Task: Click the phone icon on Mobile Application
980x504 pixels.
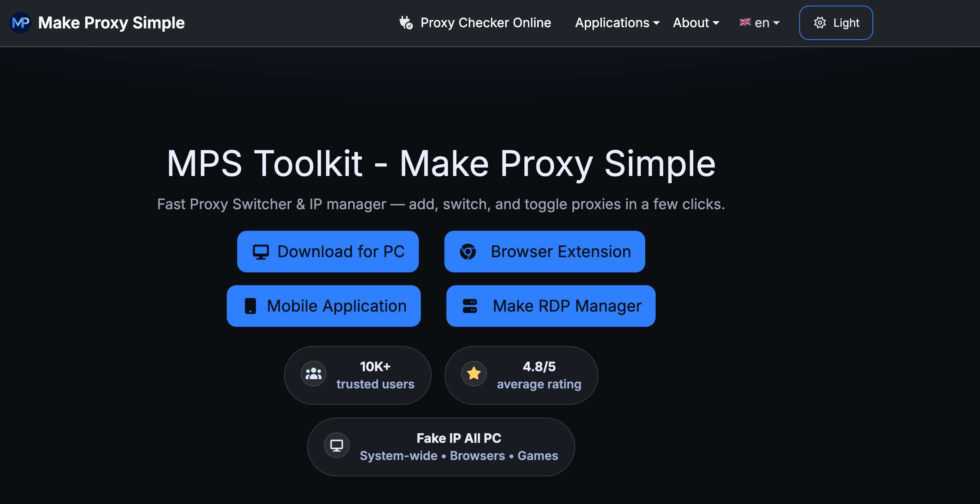Action: coord(250,306)
